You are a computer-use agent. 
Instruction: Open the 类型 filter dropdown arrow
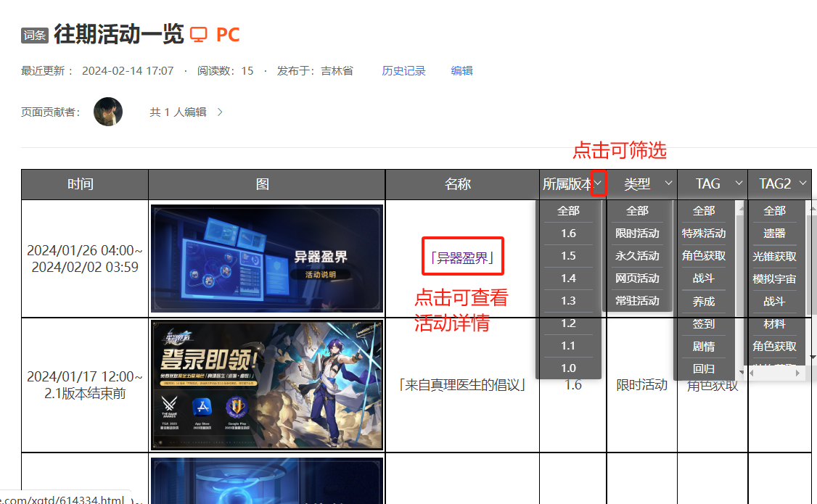(668, 183)
